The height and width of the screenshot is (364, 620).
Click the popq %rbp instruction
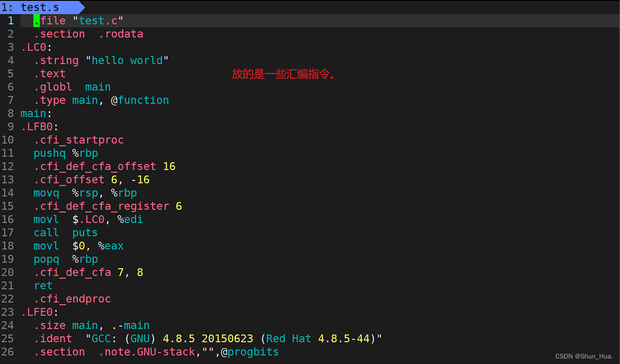(x=66, y=259)
